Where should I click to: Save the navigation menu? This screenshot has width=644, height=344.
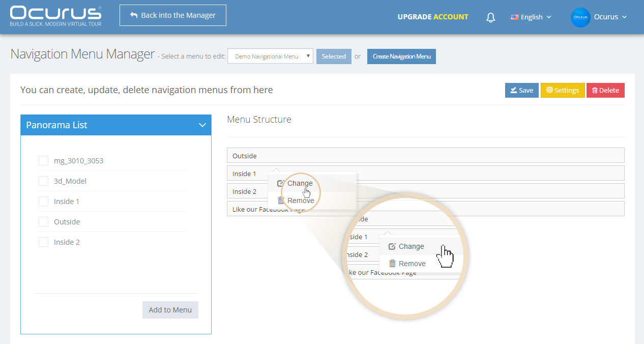pos(522,90)
